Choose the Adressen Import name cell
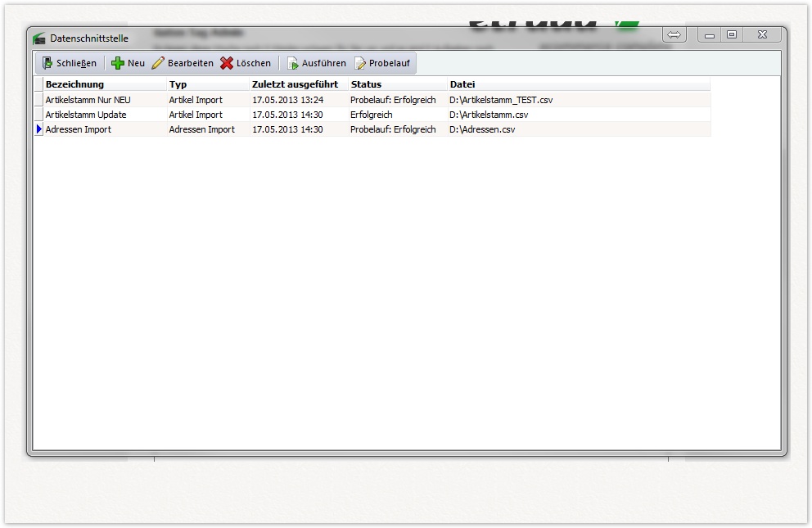 pyautogui.click(x=78, y=129)
